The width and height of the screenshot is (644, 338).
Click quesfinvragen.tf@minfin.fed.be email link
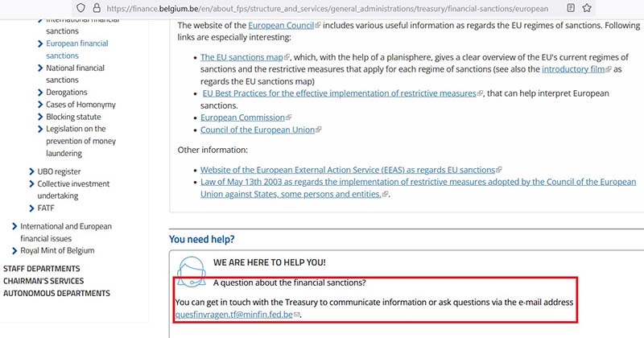click(233, 315)
